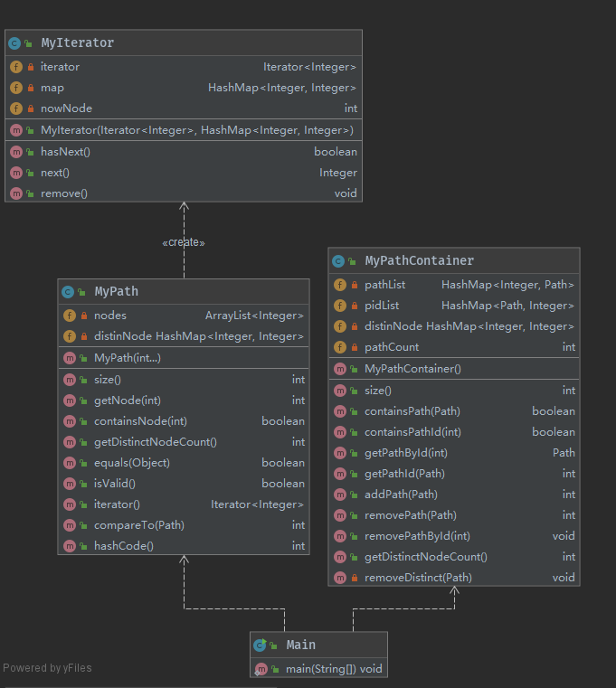The height and width of the screenshot is (688, 616).
Task: Click the class icon beside MyPath
Action: point(68,292)
